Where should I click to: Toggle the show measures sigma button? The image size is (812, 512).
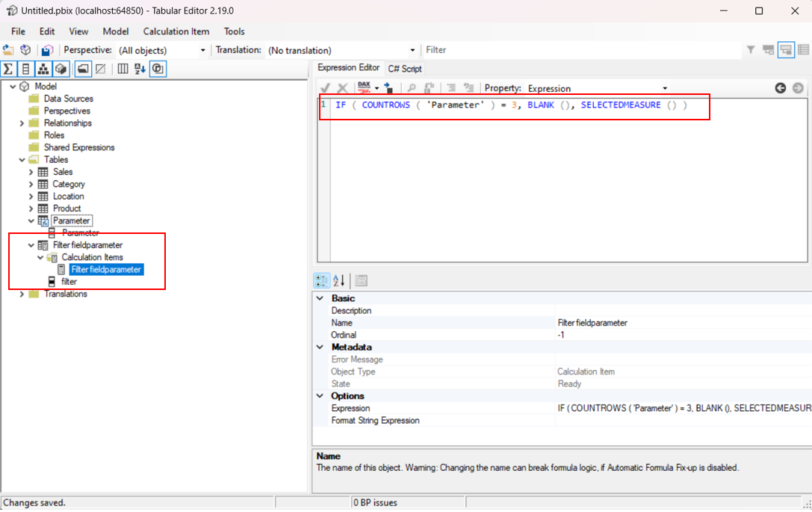(8, 69)
